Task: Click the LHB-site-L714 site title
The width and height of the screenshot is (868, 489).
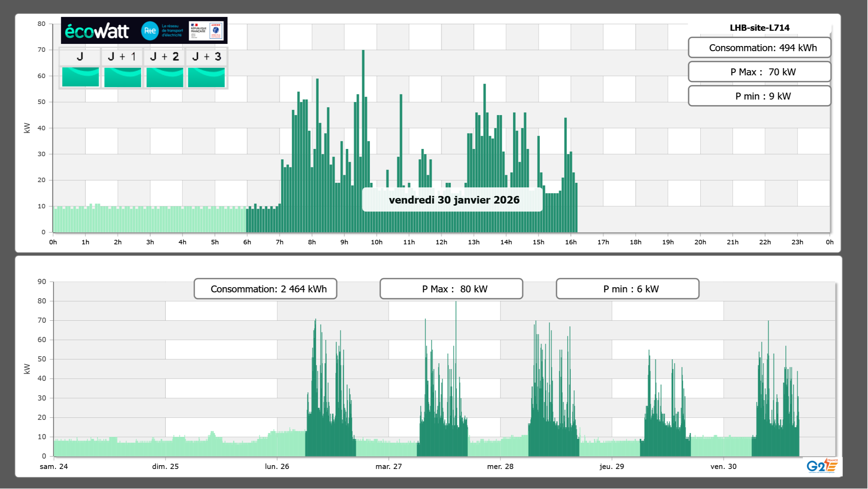Action: (759, 28)
